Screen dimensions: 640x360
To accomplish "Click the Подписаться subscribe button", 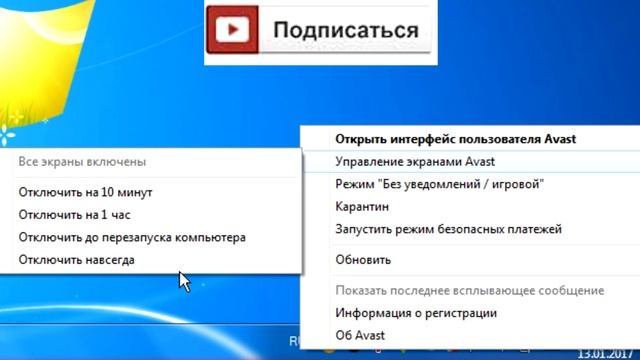I will click(319, 30).
